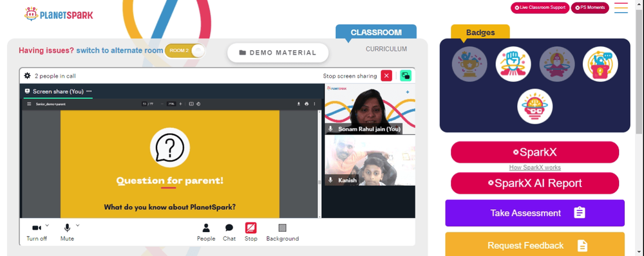Click the PlanetSpark logo
Image resolution: width=644 pixels, height=256 pixels.
pyautogui.click(x=59, y=14)
